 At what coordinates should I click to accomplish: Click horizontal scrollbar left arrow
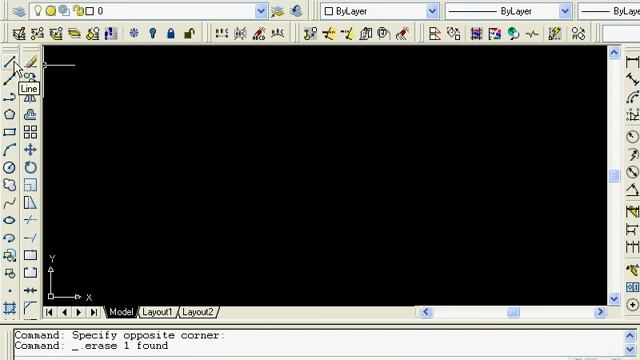point(426,312)
